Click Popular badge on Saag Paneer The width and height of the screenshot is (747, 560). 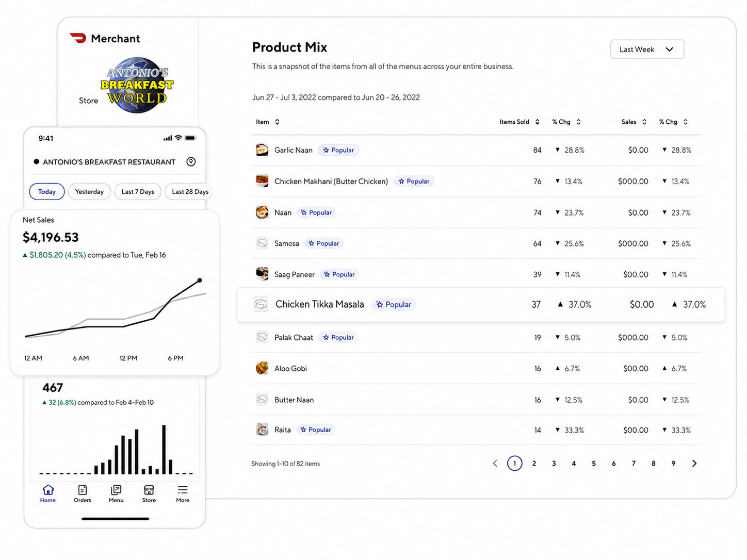pyautogui.click(x=339, y=274)
